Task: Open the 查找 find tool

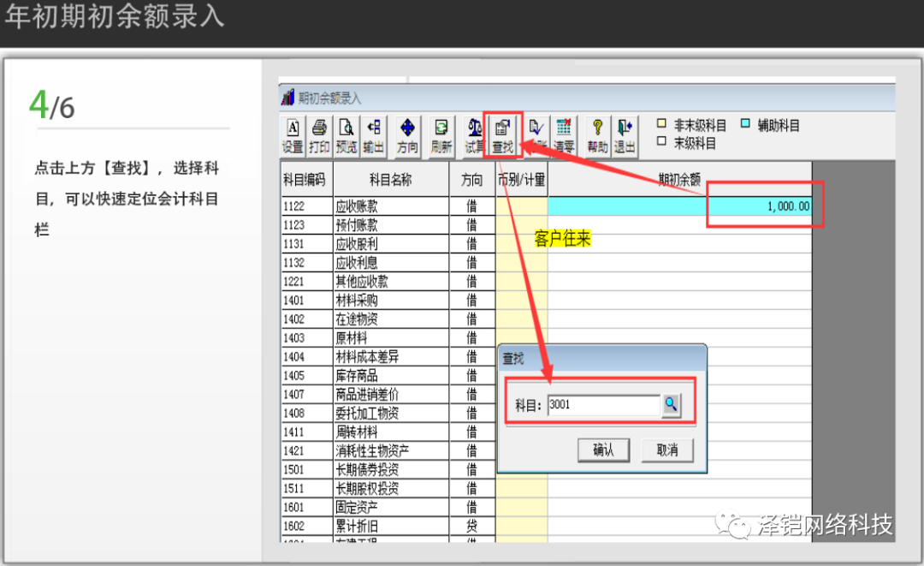Action: (x=503, y=136)
